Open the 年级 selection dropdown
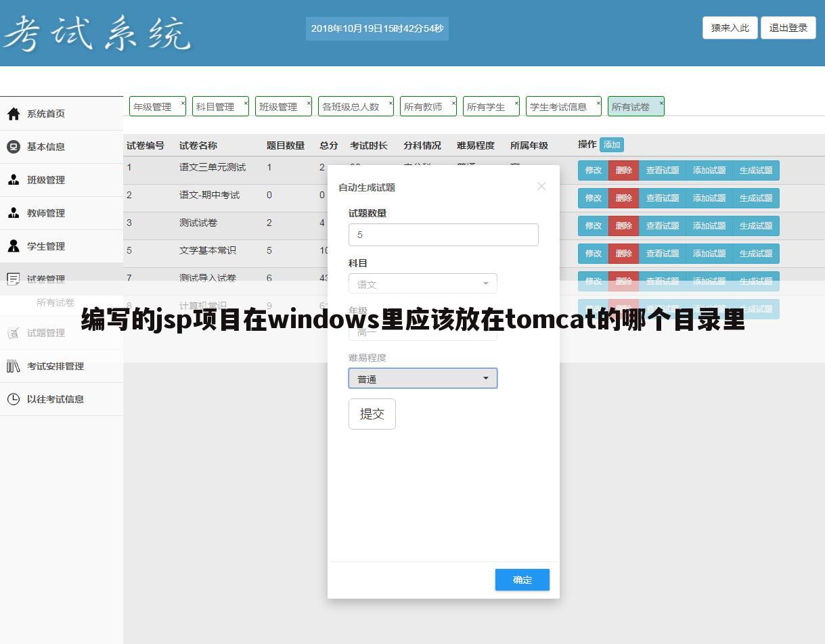Image resolution: width=825 pixels, height=644 pixels. coord(422,331)
